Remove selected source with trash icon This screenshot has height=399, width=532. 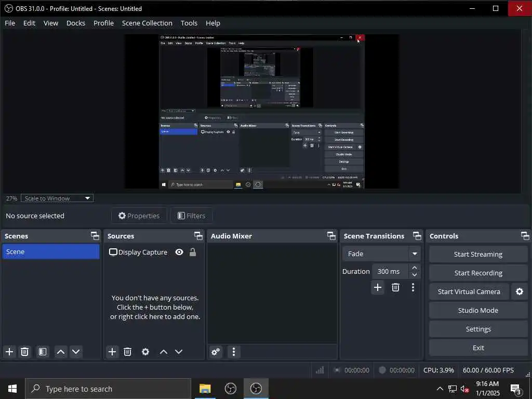pyautogui.click(x=127, y=352)
